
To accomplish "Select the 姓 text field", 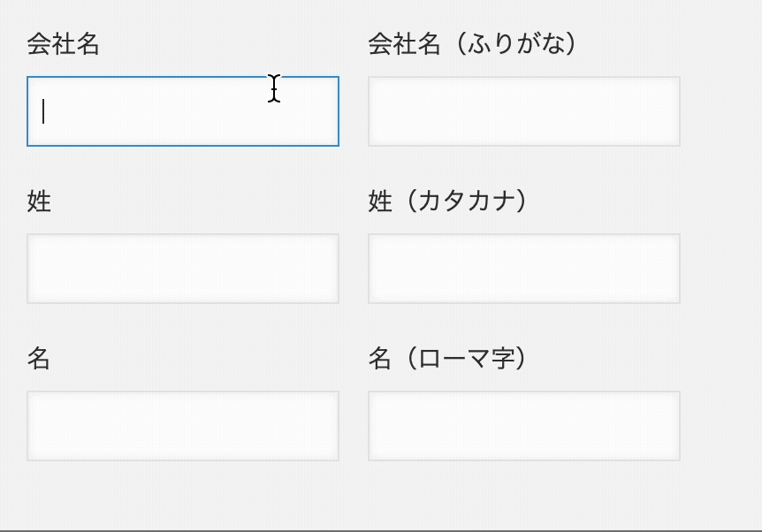I will (x=183, y=269).
